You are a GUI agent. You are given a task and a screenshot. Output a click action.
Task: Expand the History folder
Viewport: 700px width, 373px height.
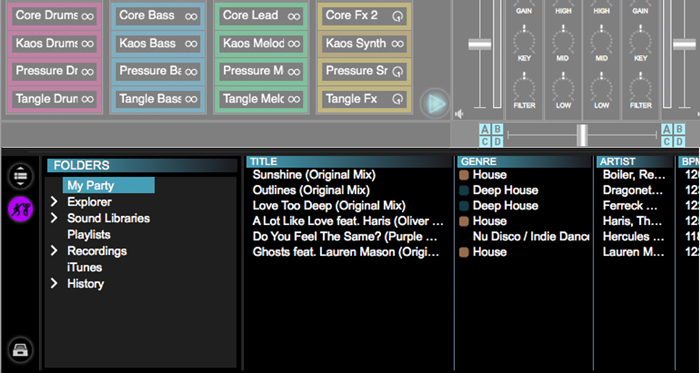(54, 283)
